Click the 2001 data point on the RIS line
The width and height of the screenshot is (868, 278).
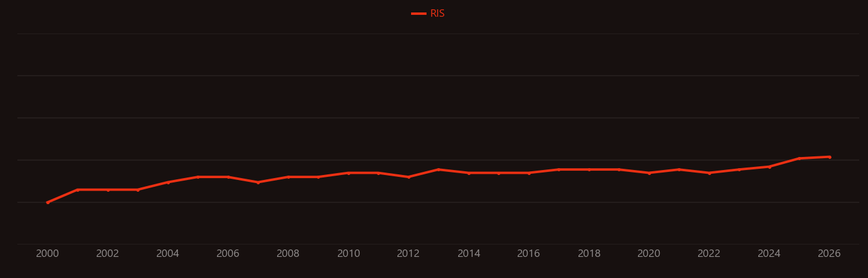tap(77, 190)
